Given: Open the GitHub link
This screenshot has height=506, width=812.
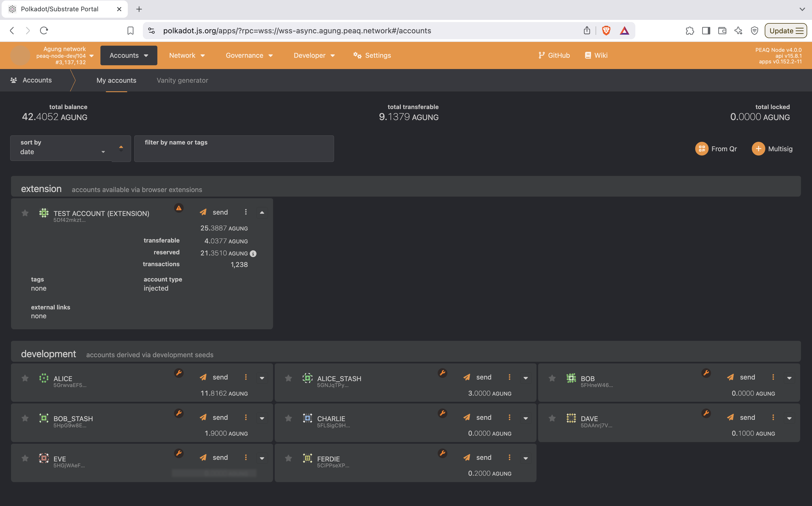Looking at the screenshot, I should click(554, 56).
